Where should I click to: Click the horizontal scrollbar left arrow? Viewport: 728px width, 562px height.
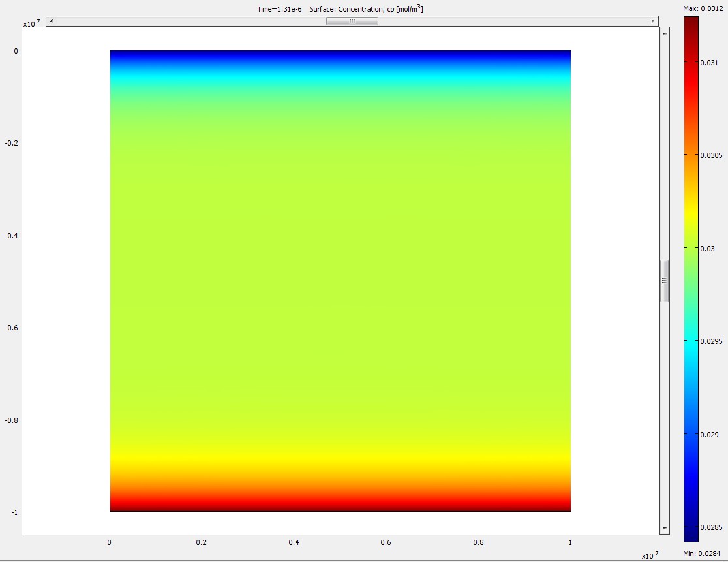tap(52, 21)
